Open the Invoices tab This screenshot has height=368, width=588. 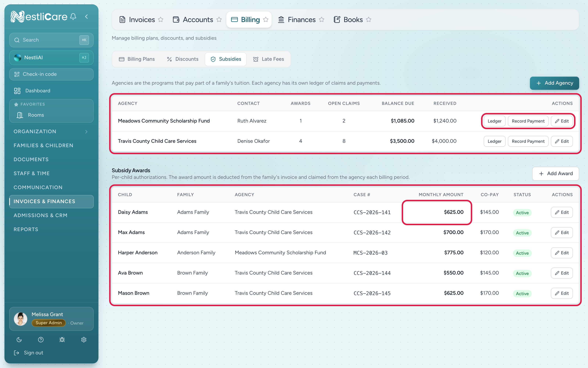137,20
